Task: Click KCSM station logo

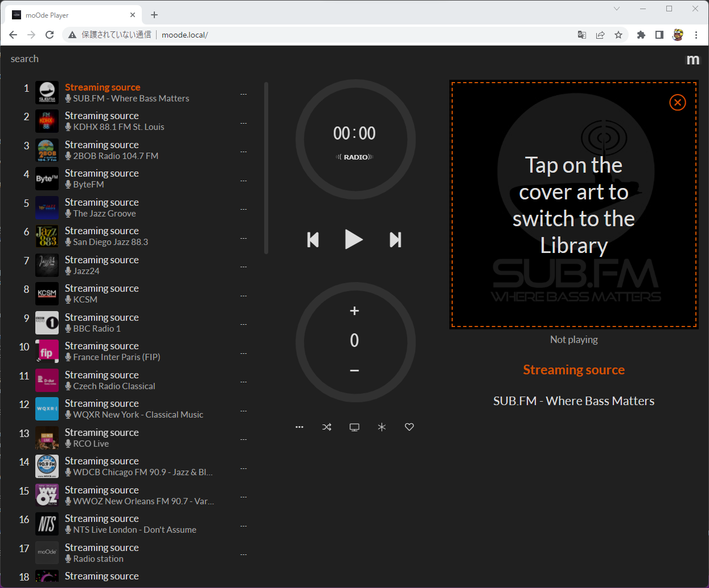Action: [x=47, y=294]
